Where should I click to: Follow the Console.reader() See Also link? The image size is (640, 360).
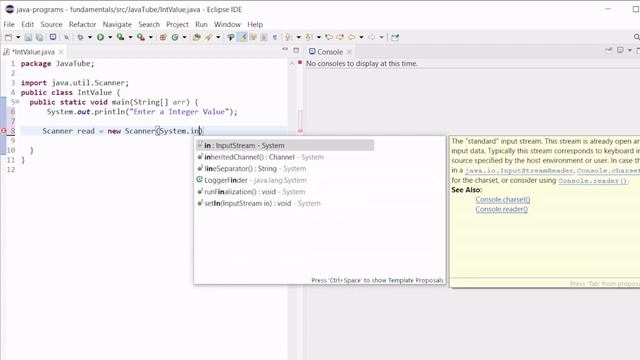coord(501,209)
